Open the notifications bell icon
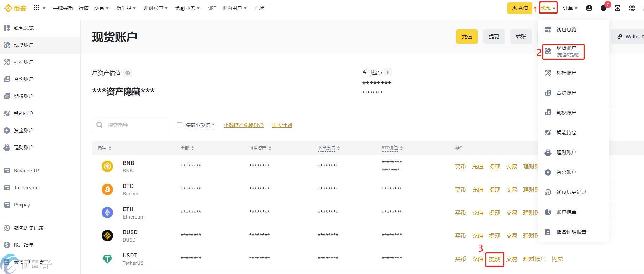Viewport: 644px width, 274px height. (603, 8)
